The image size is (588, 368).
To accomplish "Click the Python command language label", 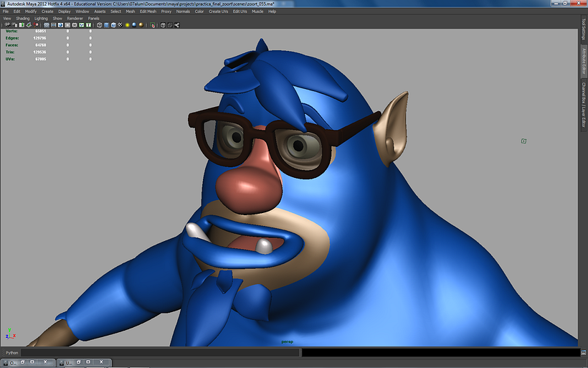I will point(11,353).
